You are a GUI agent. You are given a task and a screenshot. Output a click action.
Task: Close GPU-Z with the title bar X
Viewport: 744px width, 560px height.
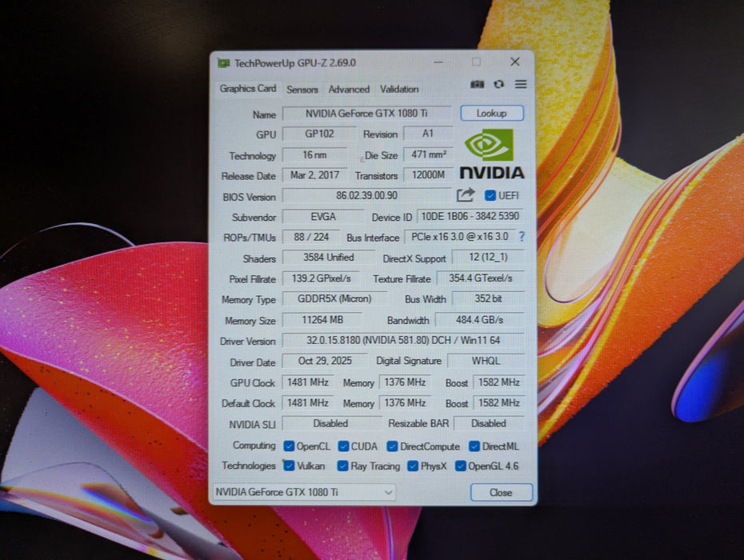(515, 62)
